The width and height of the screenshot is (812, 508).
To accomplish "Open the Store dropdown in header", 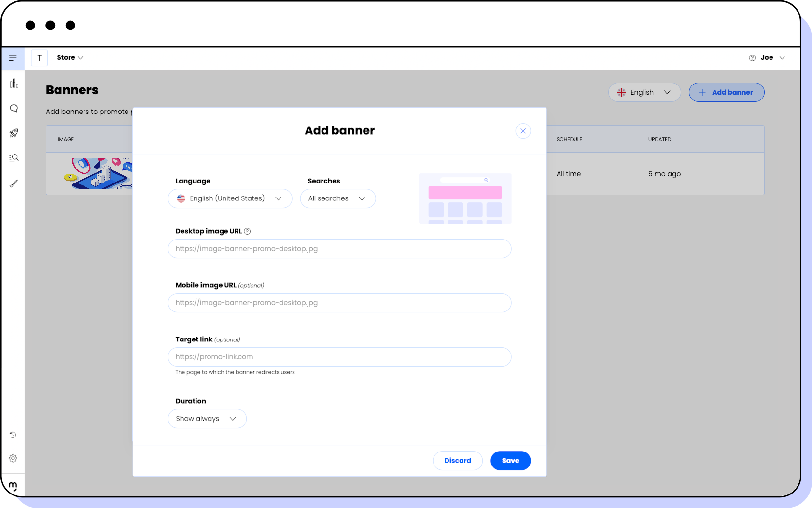I will tap(70, 58).
